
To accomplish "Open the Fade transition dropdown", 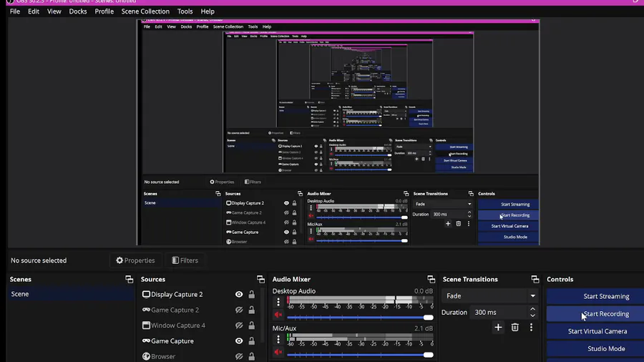I will coord(490,296).
